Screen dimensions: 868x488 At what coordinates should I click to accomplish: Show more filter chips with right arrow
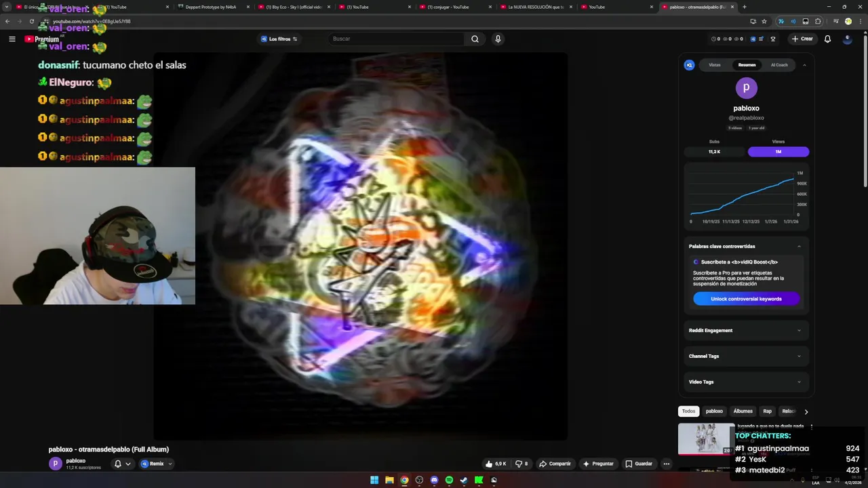point(806,411)
